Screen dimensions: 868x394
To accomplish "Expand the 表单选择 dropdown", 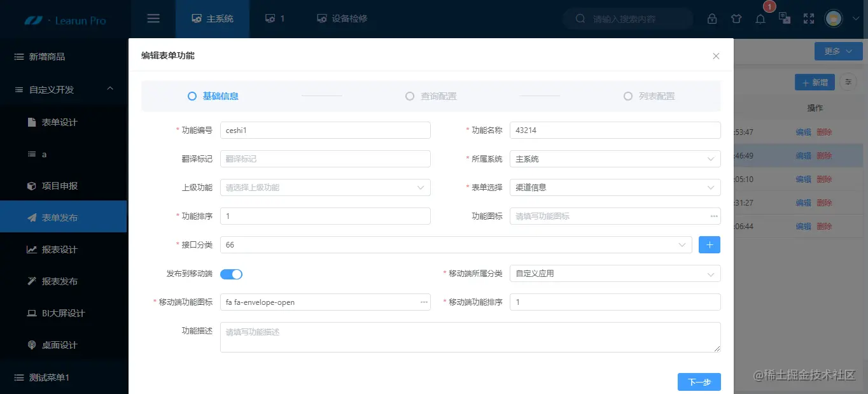I will tap(614, 187).
